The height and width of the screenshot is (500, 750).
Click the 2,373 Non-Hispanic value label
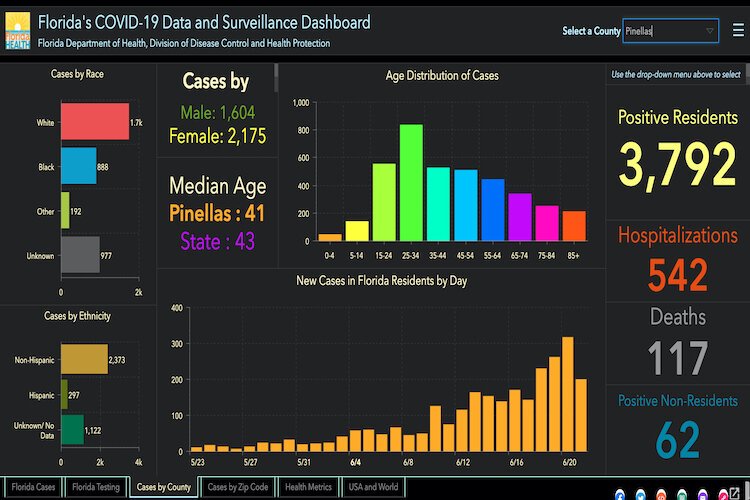[117, 360]
